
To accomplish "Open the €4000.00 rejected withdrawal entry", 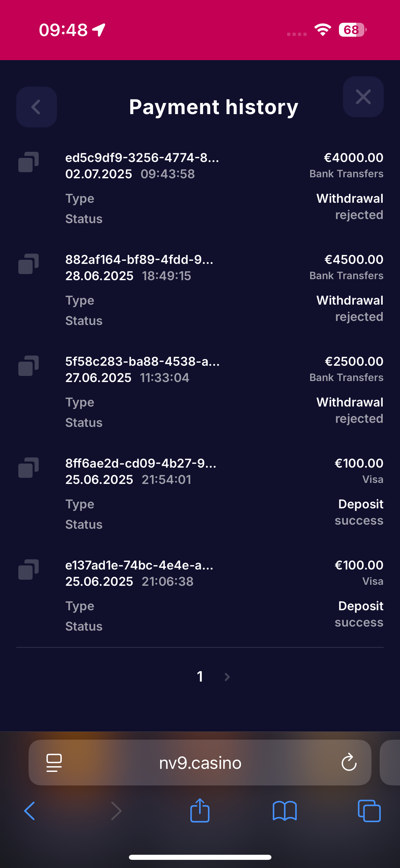I will click(353, 158).
